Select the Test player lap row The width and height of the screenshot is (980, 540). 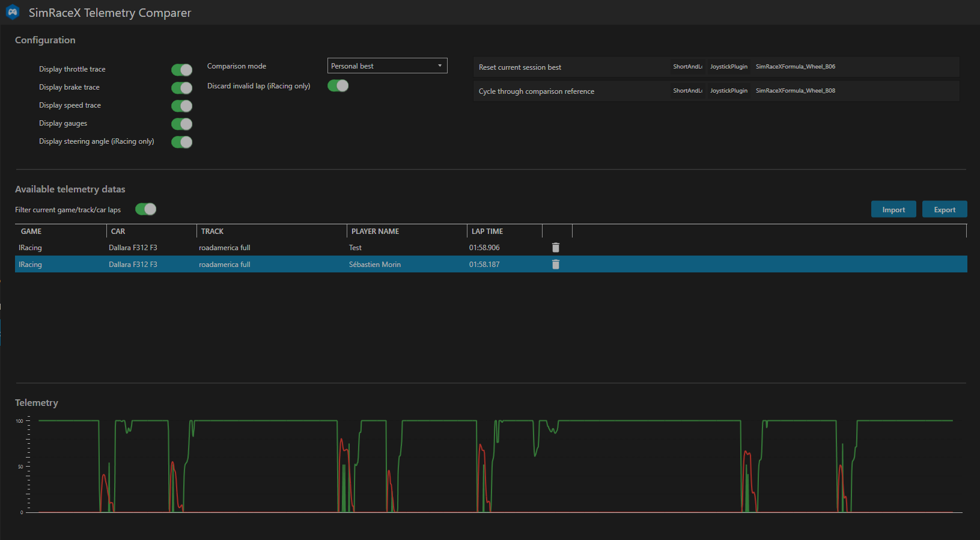pos(491,248)
